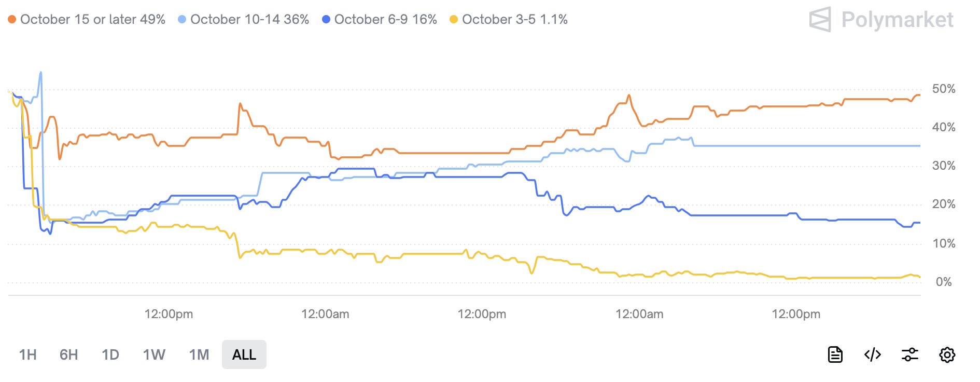Select the 6H time range
Image resolution: width=980 pixels, height=382 pixels.
tap(68, 355)
